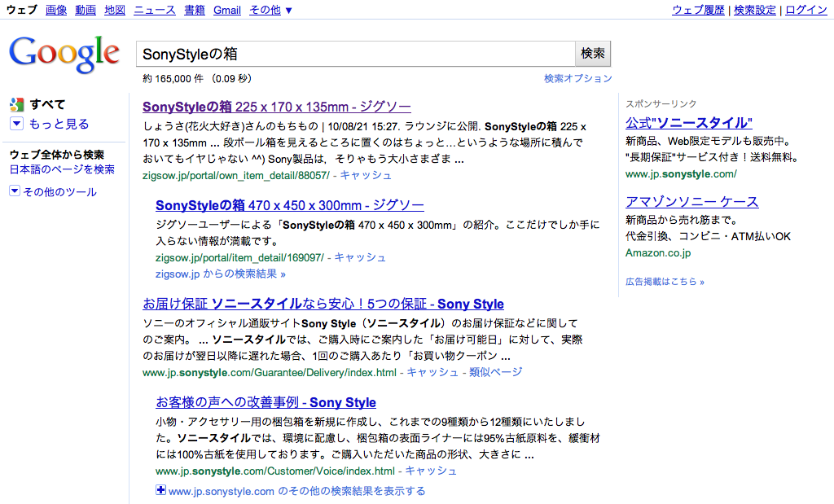Open Gmail from the top bar

[227, 10]
